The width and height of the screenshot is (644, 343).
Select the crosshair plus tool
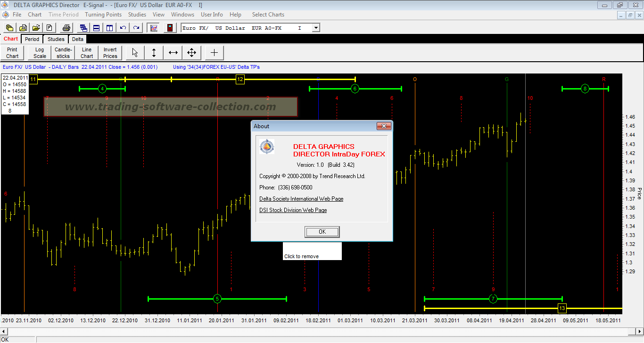(214, 53)
